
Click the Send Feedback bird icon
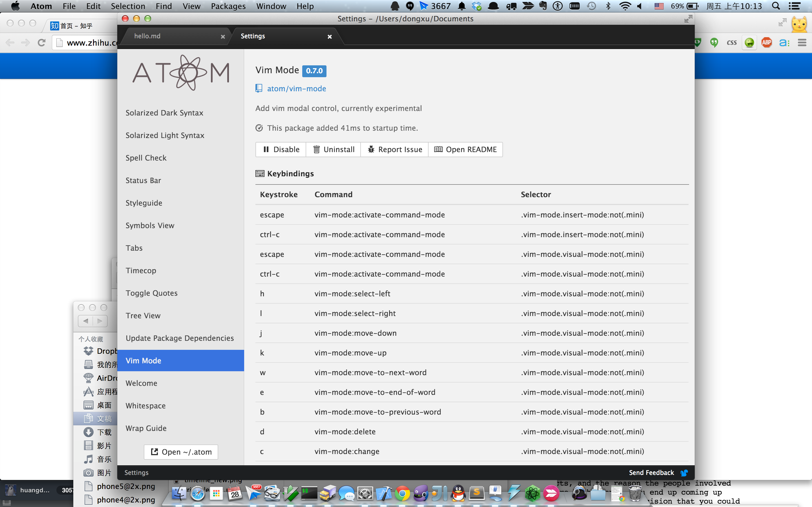click(x=684, y=473)
